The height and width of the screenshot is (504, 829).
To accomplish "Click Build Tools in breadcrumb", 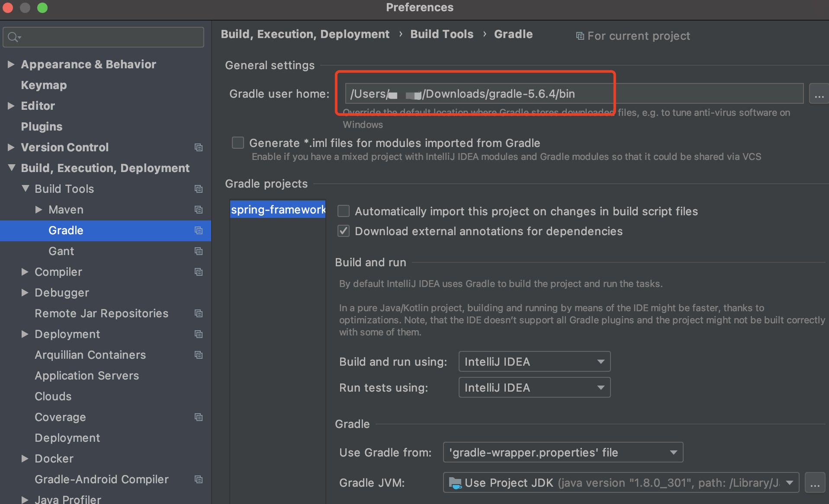I will pyautogui.click(x=442, y=34).
